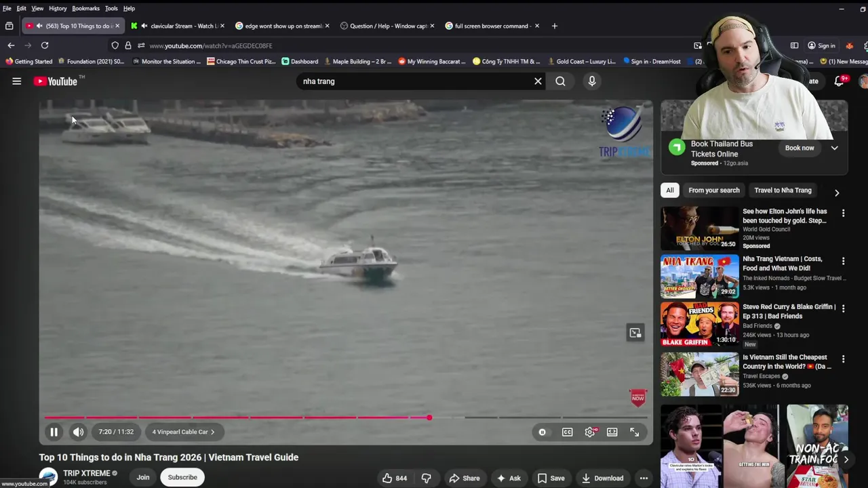The image size is (868, 488).
Task: Open Nha Trang Vietnam Costs thumbnail
Action: click(700, 277)
